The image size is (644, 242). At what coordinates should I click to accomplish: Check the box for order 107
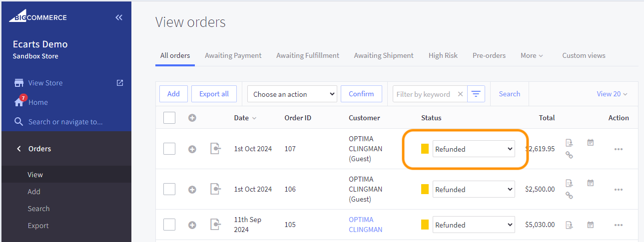tap(169, 149)
